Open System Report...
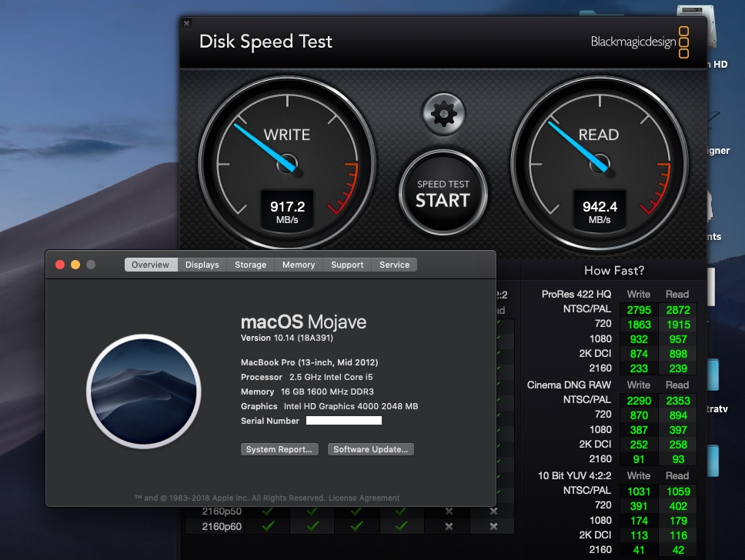 click(279, 449)
